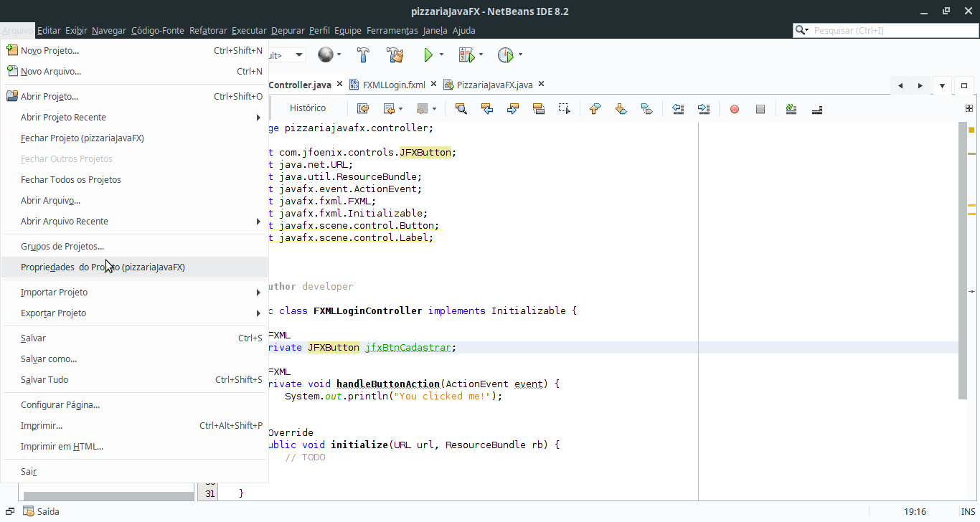980x522 pixels.
Task: Click the Histórico view button
Action: point(308,108)
